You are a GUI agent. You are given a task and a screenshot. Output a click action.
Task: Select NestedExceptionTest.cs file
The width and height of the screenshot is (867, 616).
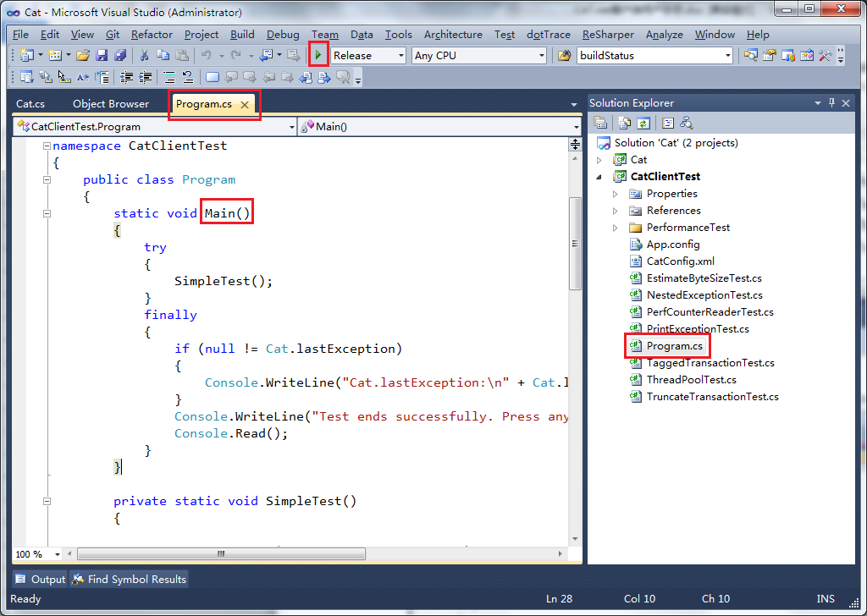point(704,295)
